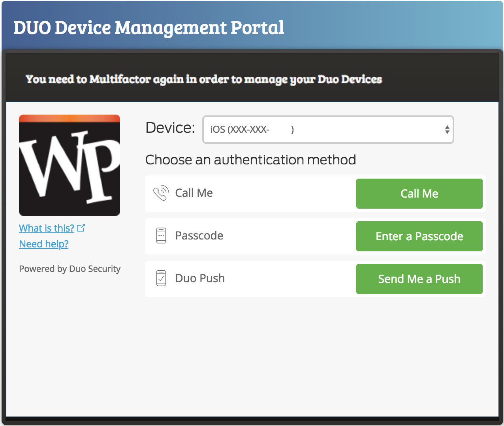The image size is (504, 426).
Task: Click the Call Me label text in the row
Action: pos(194,193)
